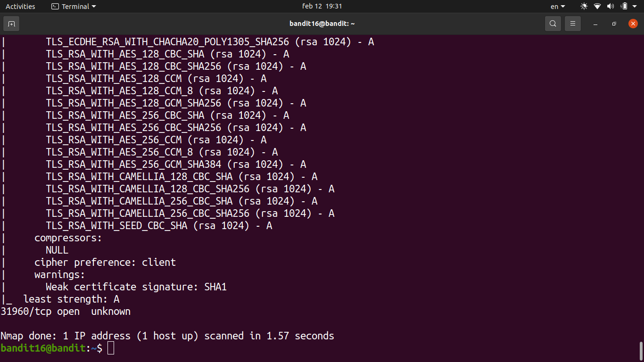This screenshot has width=644, height=362.
Task: Minimize the terminal window
Action: pyautogui.click(x=595, y=24)
